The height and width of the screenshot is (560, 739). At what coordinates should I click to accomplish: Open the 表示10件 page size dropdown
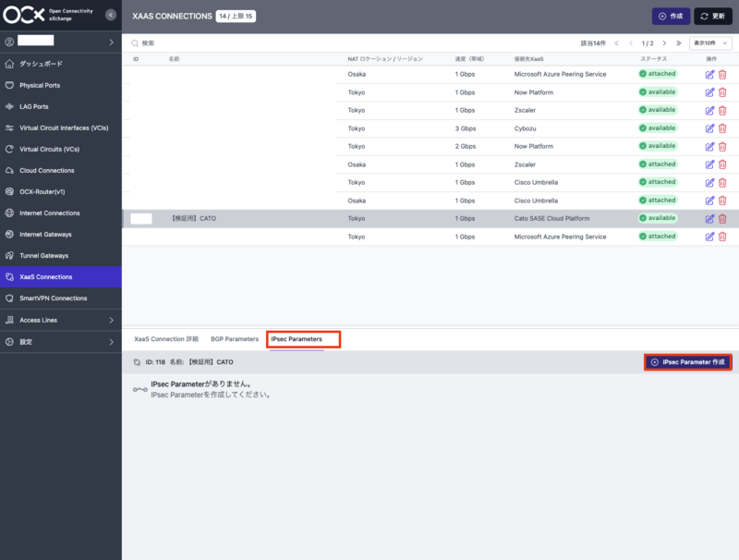(x=710, y=43)
